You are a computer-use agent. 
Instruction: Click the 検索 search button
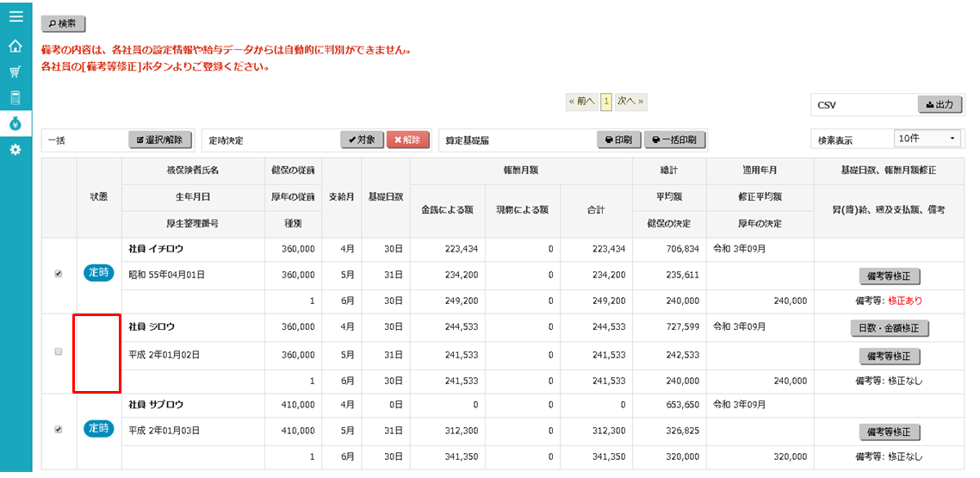click(x=64, y=24)
